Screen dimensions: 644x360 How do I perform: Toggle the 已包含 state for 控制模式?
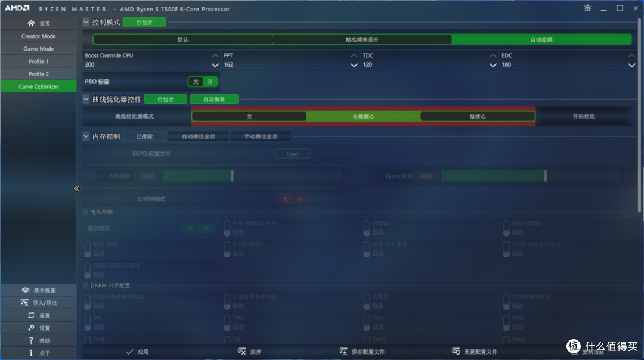(144, 22)
